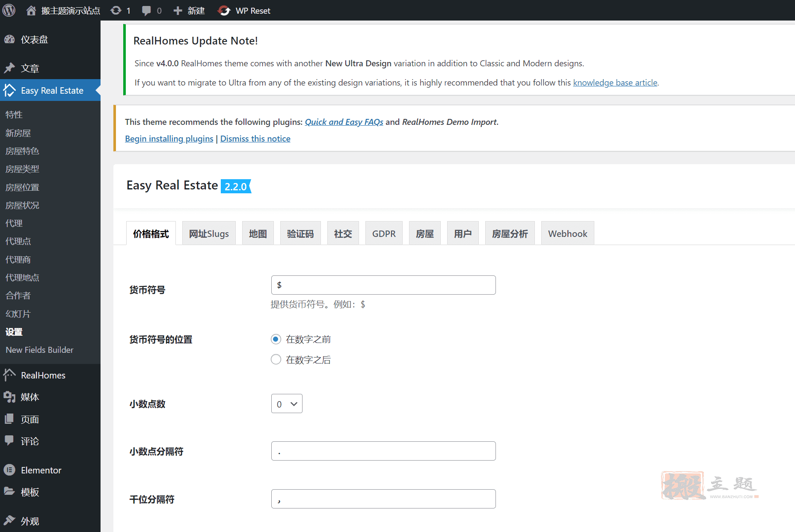Switch to the 用户 tab
The width and height of the screenshot is (795, 532).
(463, 233)
